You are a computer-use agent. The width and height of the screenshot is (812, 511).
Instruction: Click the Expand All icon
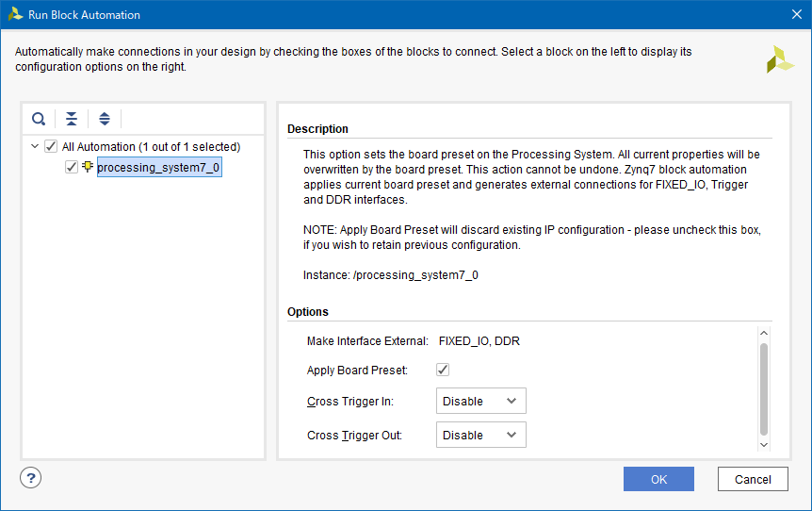pyautogui.click(x=105, y=119)
